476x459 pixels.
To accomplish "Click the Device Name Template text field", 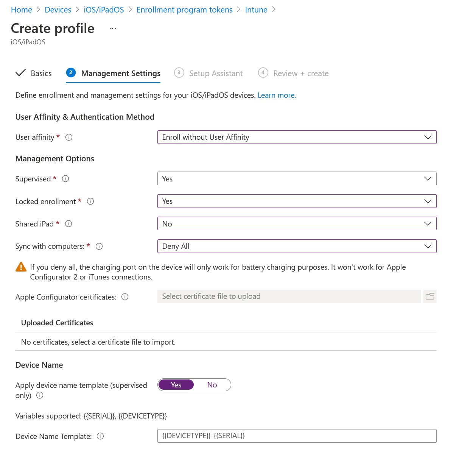I will [297, 436].
